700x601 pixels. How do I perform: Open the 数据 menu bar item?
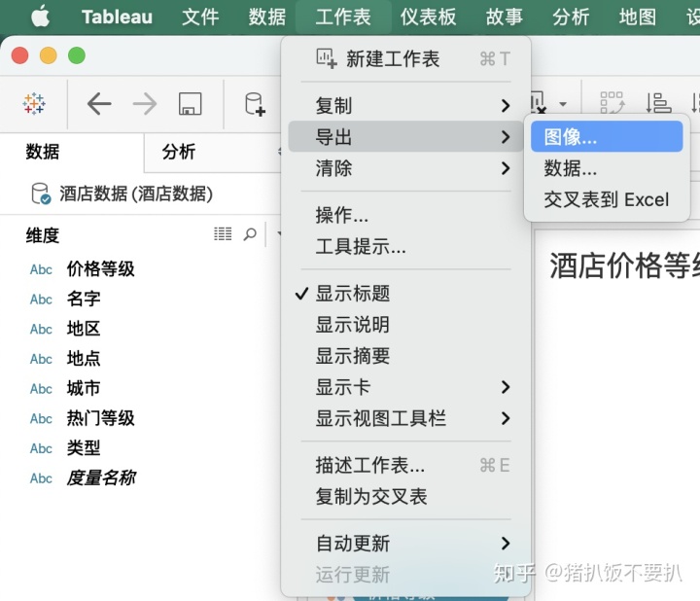point(267,17)
